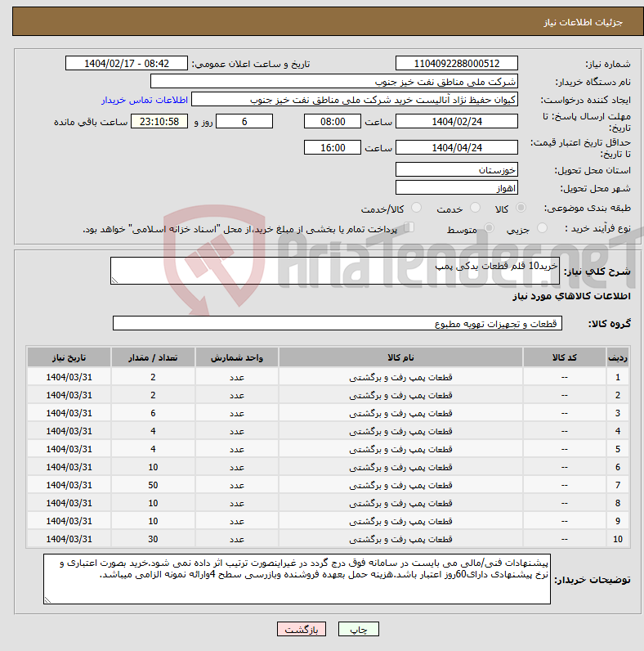Click the remaining time field 23:10:58
The height and width of the screenshot is (651, 644).
[159, 122]
